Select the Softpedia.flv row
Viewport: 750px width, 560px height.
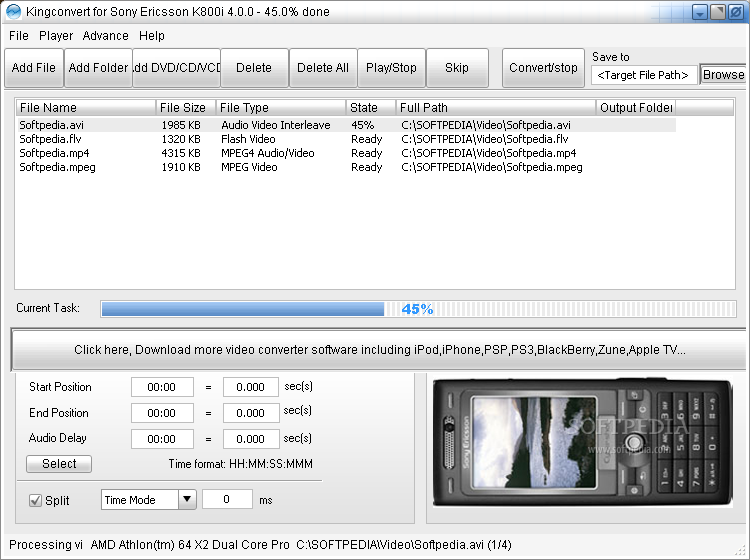[x=346, y=139]
